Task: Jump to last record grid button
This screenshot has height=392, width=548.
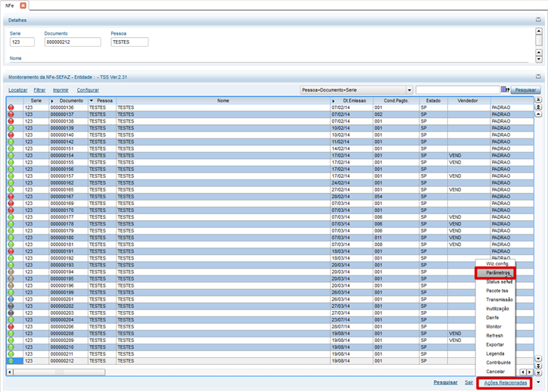Action: (x=539, y=373)
